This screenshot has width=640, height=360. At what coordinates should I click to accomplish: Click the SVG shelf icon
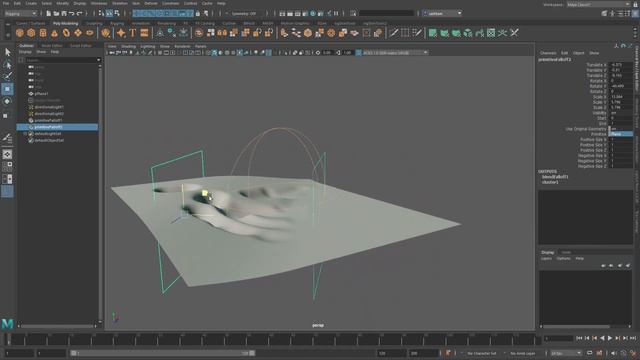(144, 33)
